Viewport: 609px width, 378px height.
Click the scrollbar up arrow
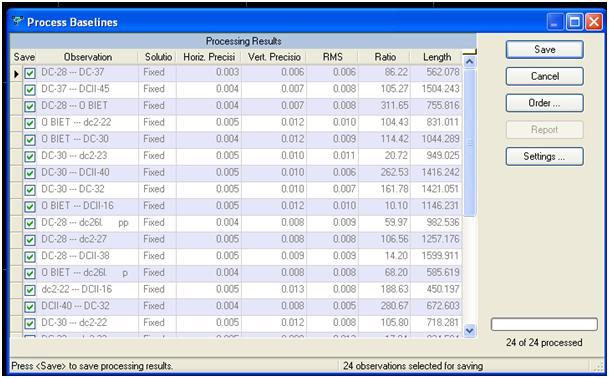tap(470, 61)
